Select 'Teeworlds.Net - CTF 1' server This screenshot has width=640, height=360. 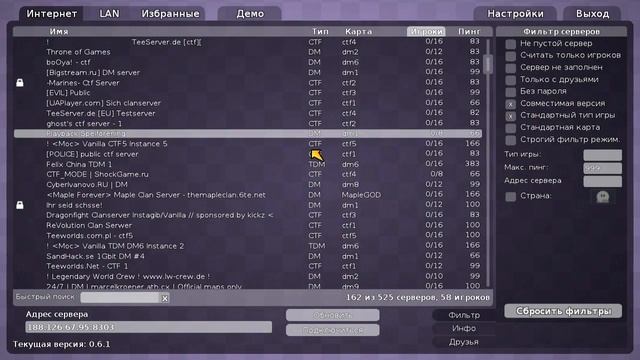pyautogui.click(x=248, y=266)
